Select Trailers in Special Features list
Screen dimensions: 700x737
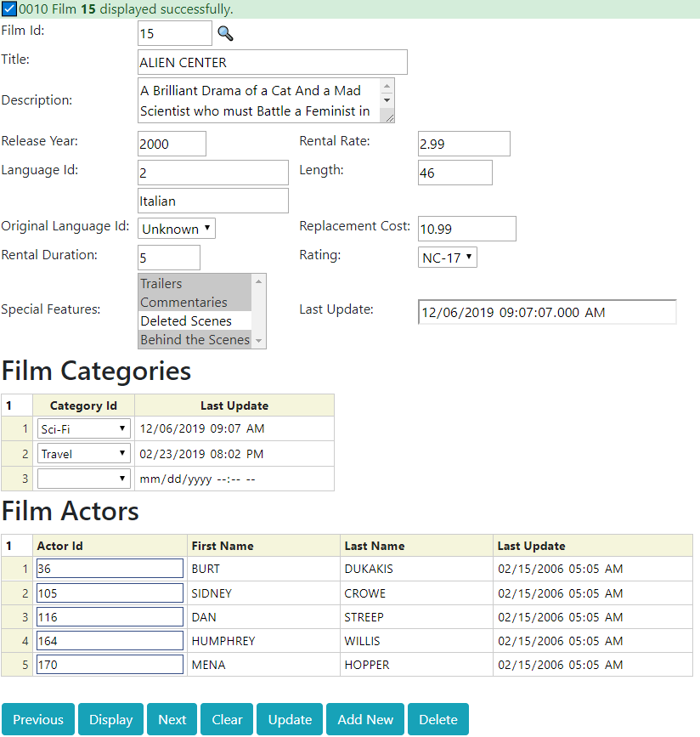pos(195,283)
